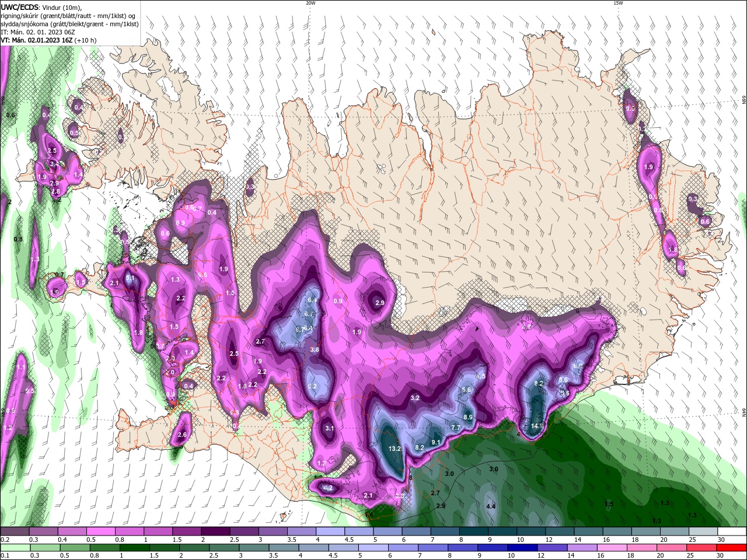The image size is (747, 560).
Task: Click the 2.6 value on the southwest peninsula
Action: tap(182, 435)
